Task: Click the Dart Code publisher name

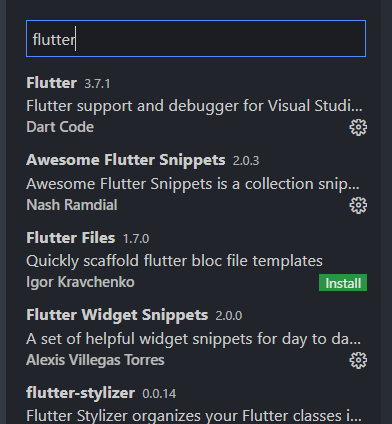Action: 60,127
